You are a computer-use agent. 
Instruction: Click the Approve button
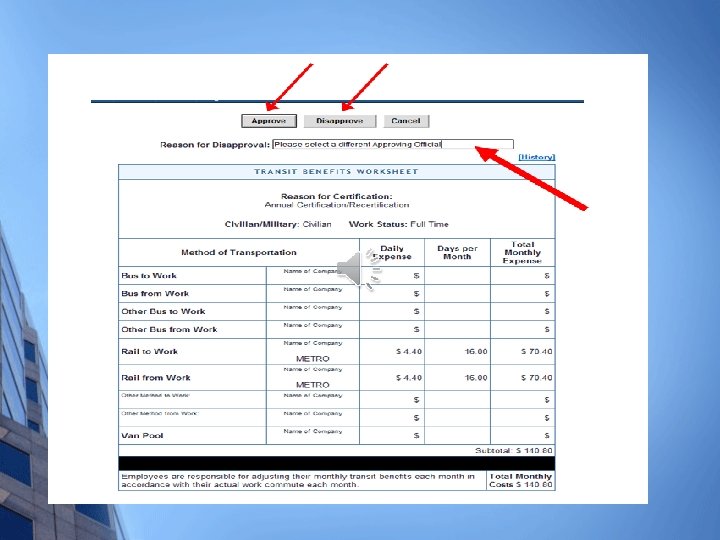pyautogui.click(x=269, y=121)
